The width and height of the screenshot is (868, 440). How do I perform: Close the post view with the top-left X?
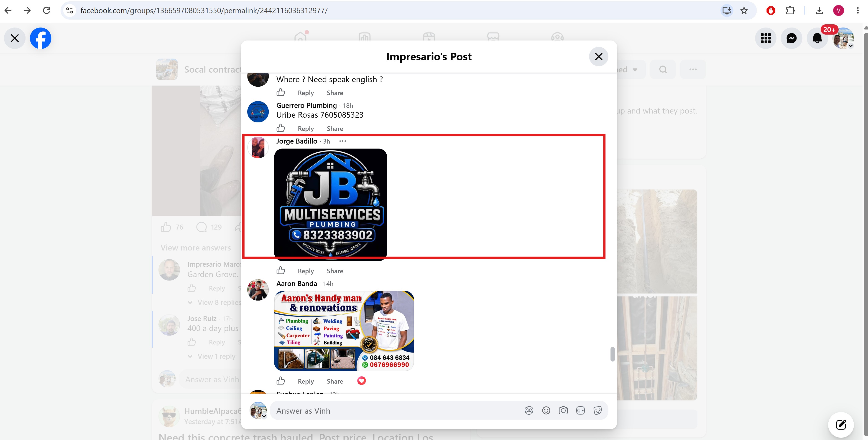tap(15, 38)
